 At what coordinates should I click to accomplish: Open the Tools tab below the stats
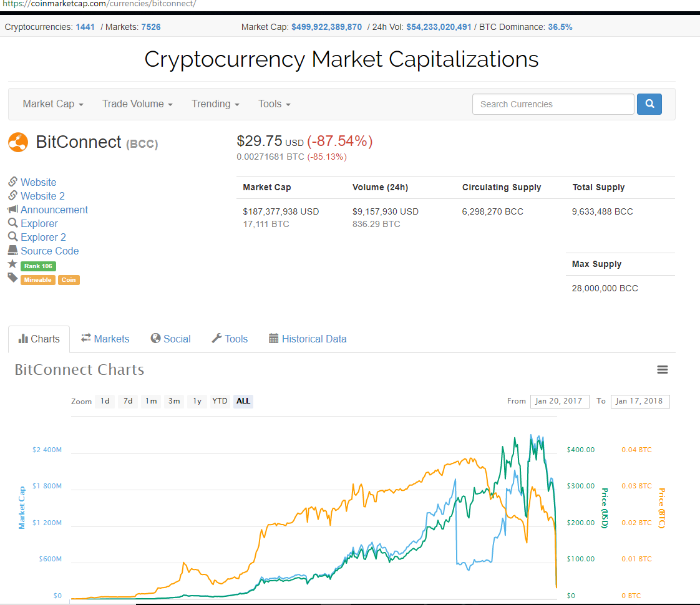point(230,339)
